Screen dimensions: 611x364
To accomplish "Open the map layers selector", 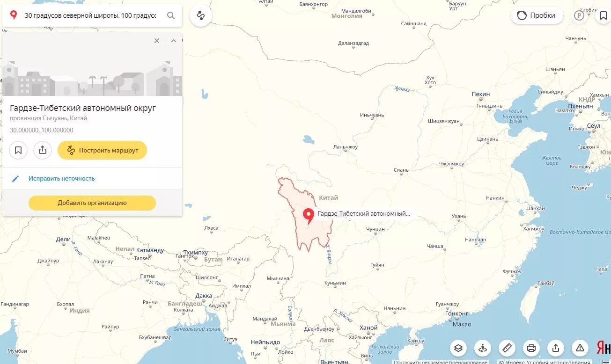I will [x=459, y=348].
